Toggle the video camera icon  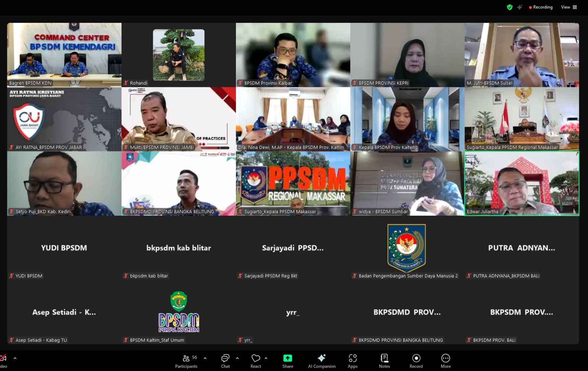coord(3,358)
